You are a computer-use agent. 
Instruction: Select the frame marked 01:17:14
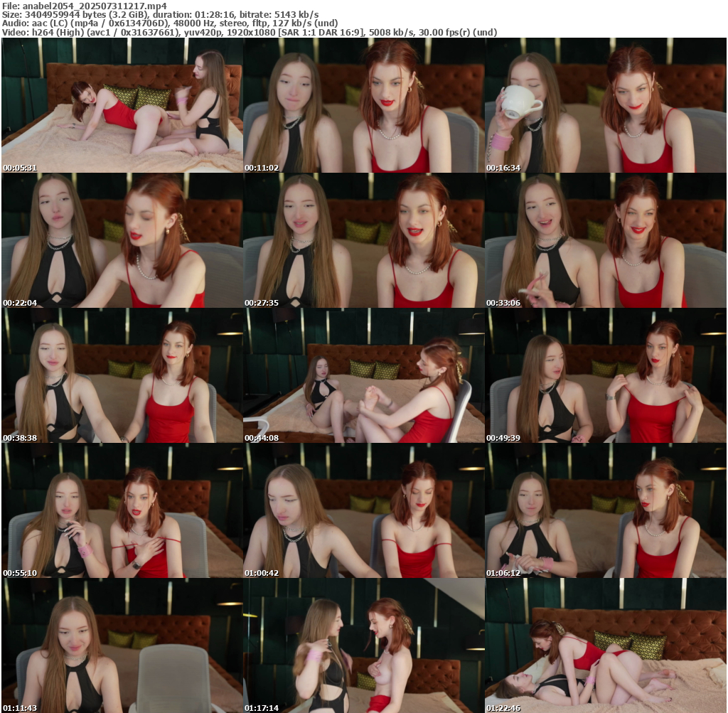click(363, 645)
